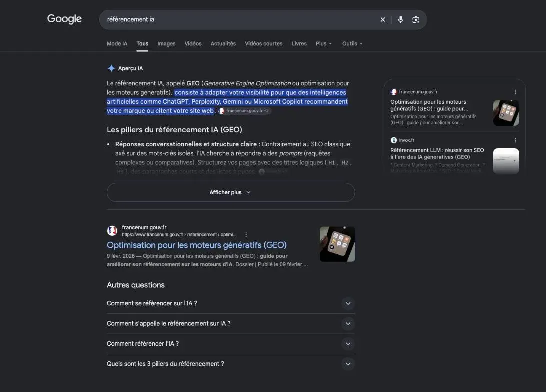Screen dimensions: 546x392
Task: Select the Tous tab
Action: point(142,44)
